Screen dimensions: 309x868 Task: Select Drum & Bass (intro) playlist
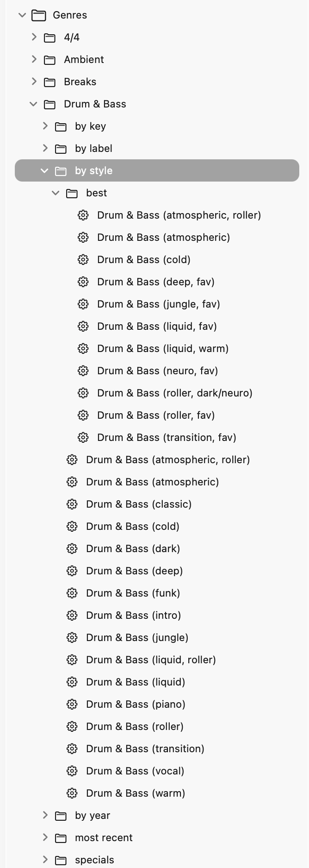coord(133,615)
